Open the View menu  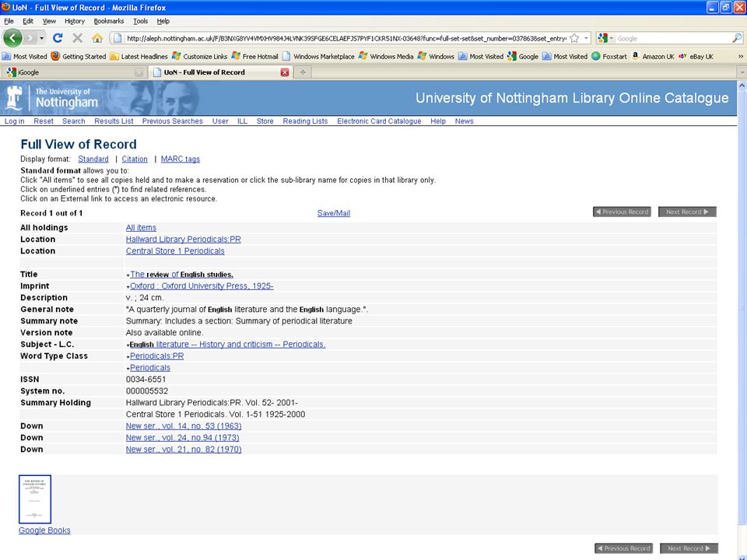tap(49, 21)
